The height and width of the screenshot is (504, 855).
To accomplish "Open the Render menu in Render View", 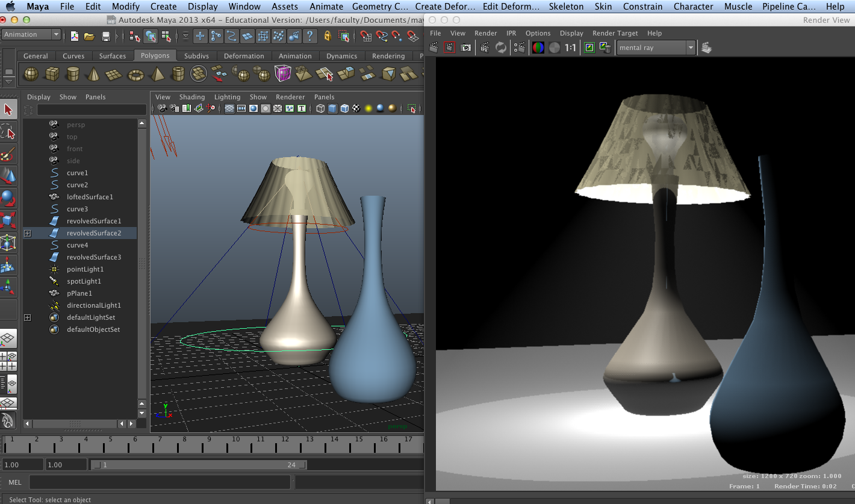I will pyautogui.click(x=485, y=33).
